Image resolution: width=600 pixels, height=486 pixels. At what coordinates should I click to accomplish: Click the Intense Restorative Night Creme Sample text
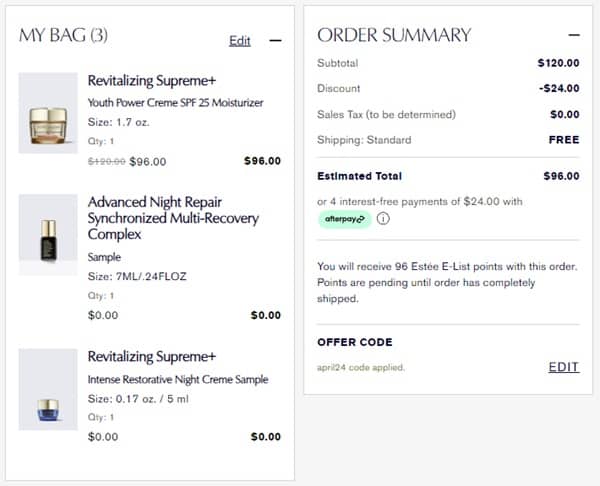click(180, 379)
